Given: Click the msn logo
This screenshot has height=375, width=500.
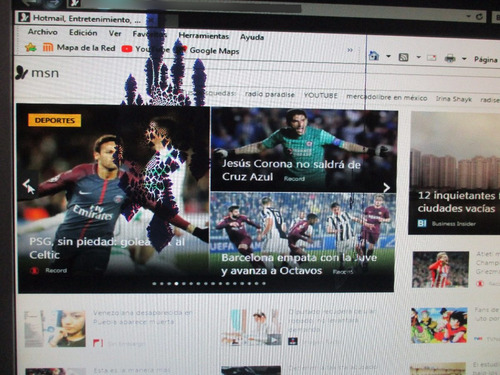Looking at the screenshot, I should (37, 73).
